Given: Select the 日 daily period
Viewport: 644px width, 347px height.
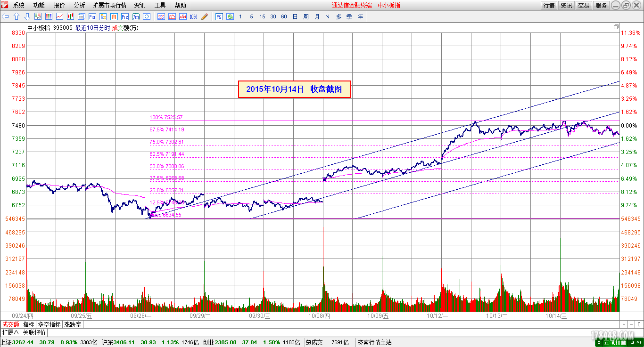Looking at the screenshot, I should coord(295,16).
